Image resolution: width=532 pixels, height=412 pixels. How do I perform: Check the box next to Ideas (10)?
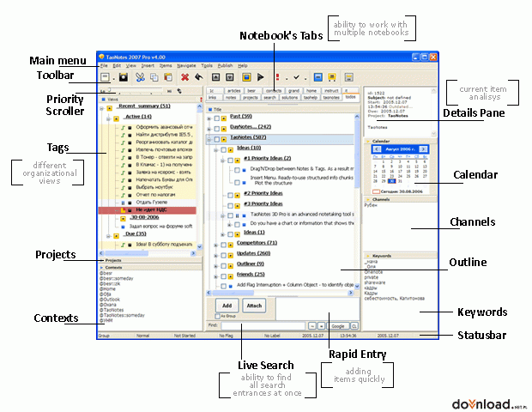pos(224,150)
